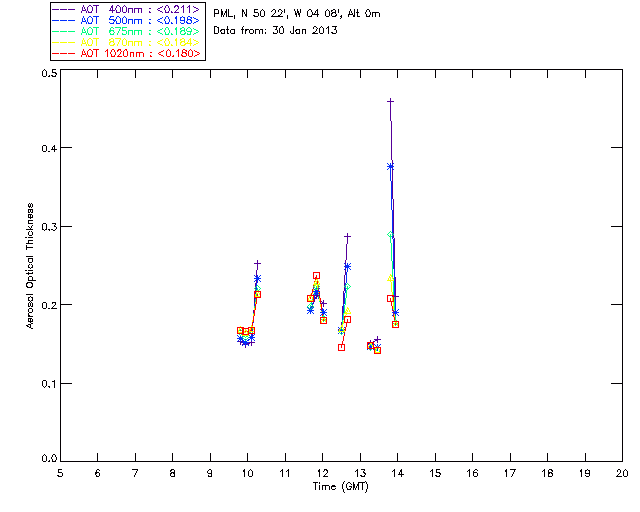Screen dimensions: 640x512
Task: Click the AOT 400nm legend entry
Action: coord(126,9)
